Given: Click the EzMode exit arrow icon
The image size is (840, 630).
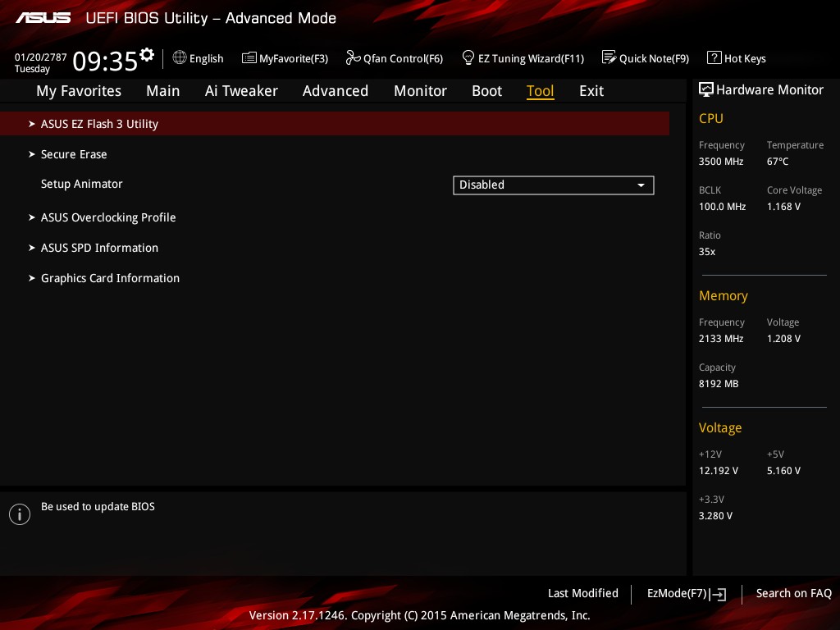Looking at the screenshot, I should 718,594.
